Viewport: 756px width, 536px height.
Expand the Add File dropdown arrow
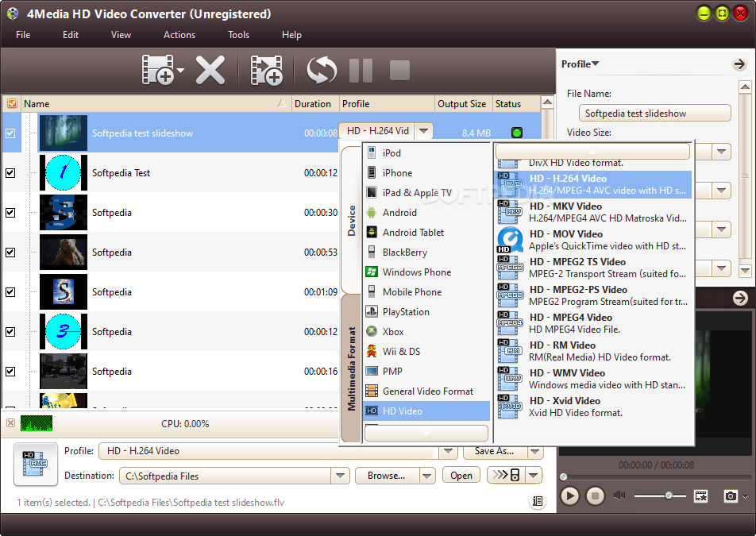180,71
